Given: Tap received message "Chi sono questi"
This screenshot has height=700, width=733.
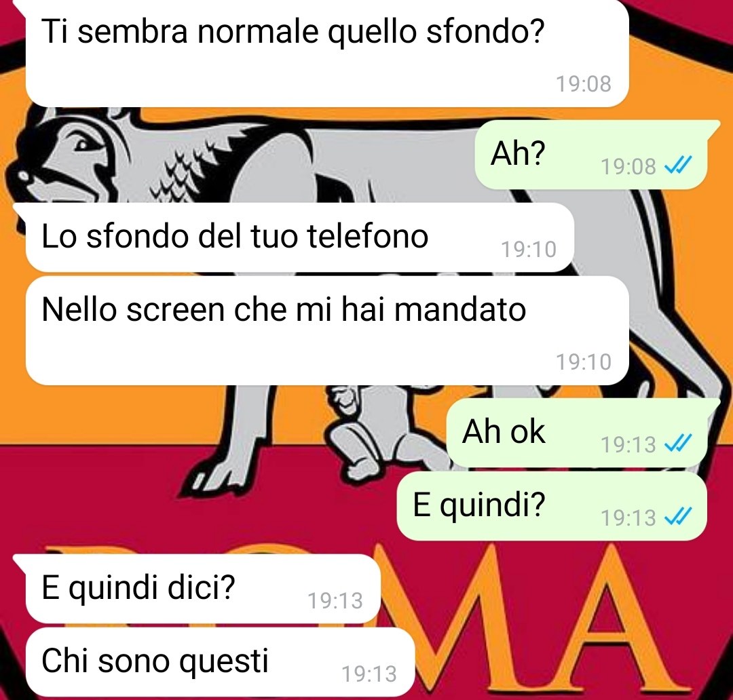Looking at the screenshot, I should tap(220, 662).
